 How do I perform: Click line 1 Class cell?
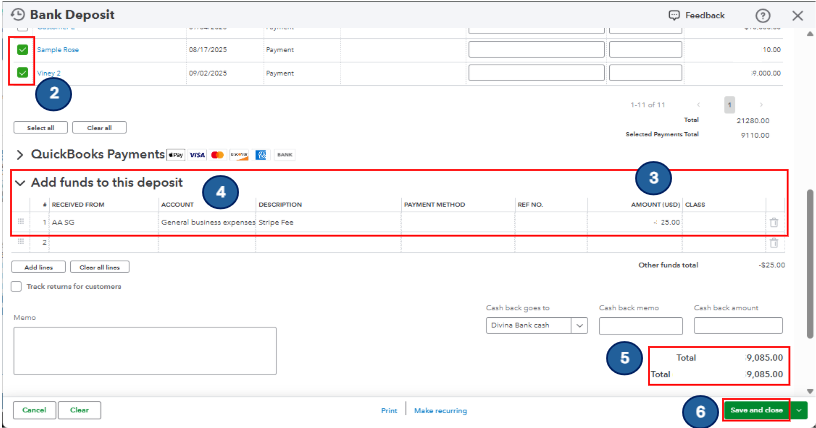[724, 222]
